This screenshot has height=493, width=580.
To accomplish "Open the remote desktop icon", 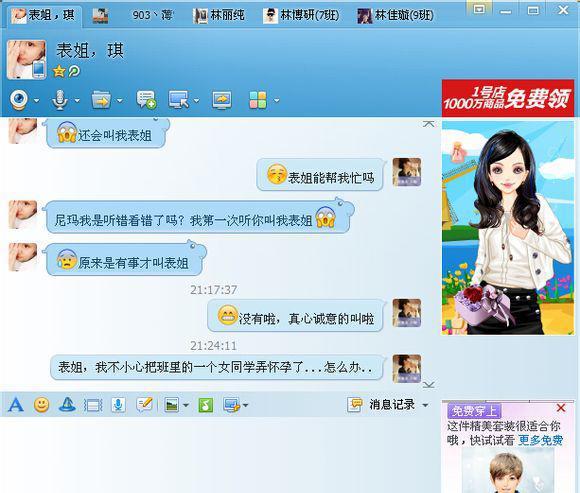I will coord(179,99).
